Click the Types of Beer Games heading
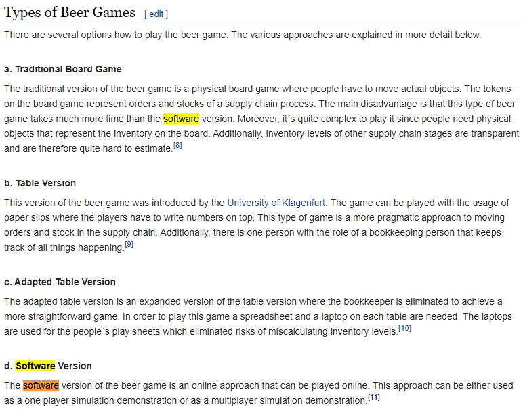 (70, 12)
